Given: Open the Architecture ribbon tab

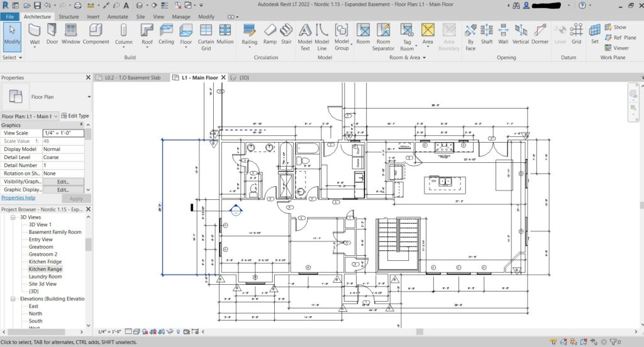Looking at the screenshot, I should [37, 17].
